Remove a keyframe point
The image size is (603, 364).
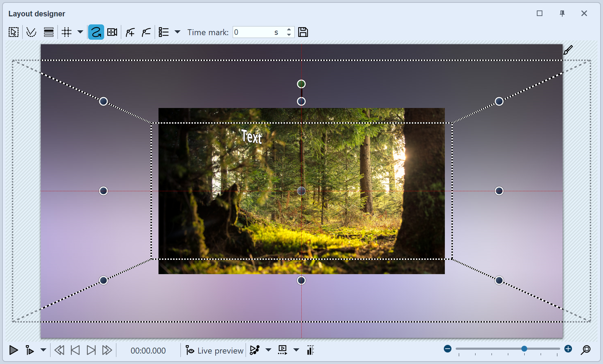tap(146, 32)
